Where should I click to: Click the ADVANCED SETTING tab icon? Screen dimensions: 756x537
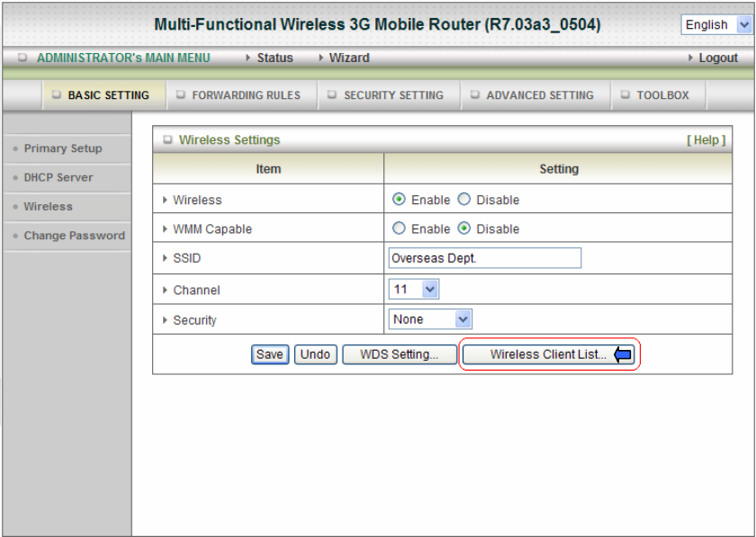475,94
